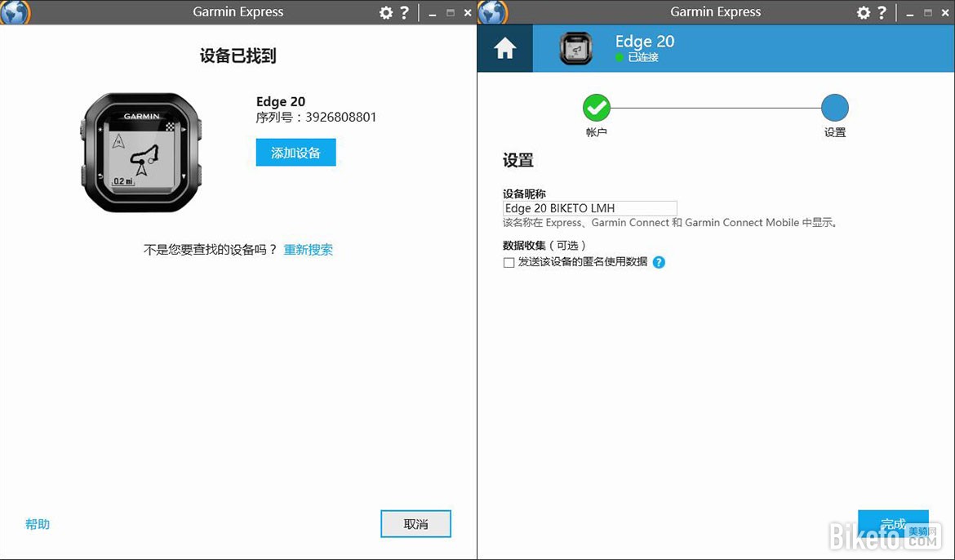The image size is (955, 560).
Task: Click the green 帐户 completed checkmark
Action: 596,107
